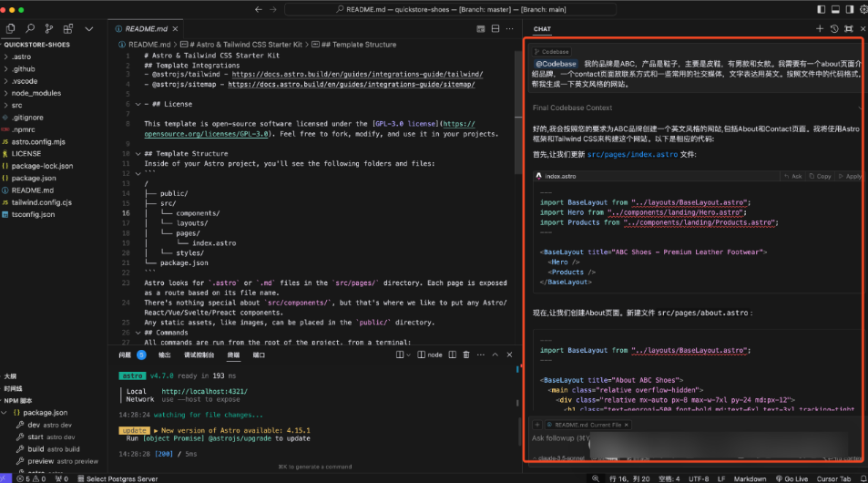Screen dimensions: 868x483
Task: Switch to the 输出 output tab
Action: [x=165, y=355]
